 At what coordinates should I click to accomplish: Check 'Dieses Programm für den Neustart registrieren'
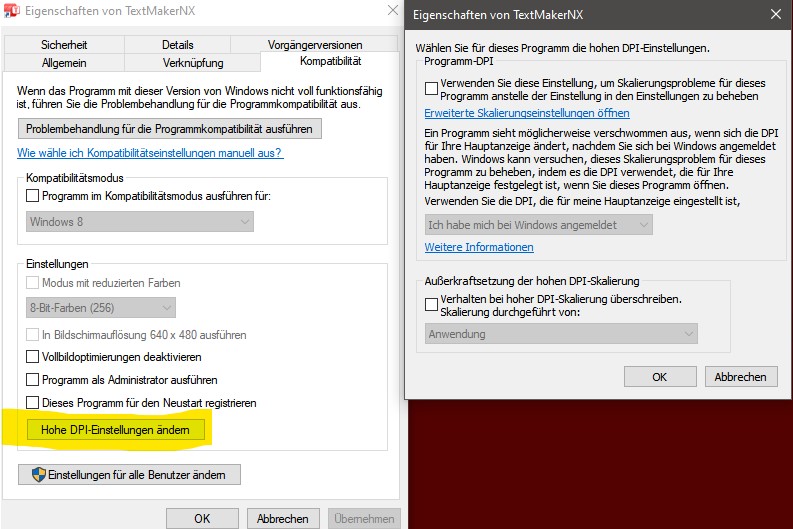click(32, 403)
